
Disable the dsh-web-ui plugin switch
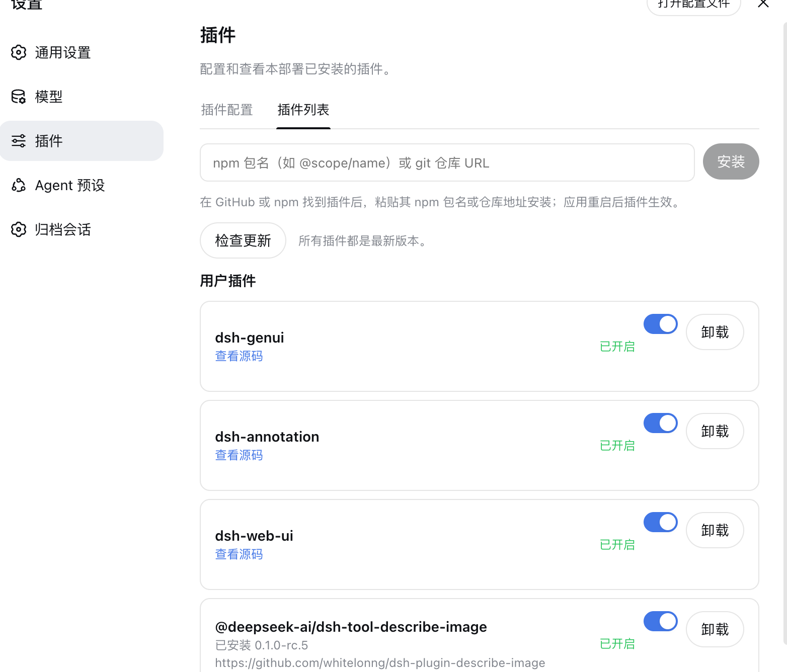point(660,522)
